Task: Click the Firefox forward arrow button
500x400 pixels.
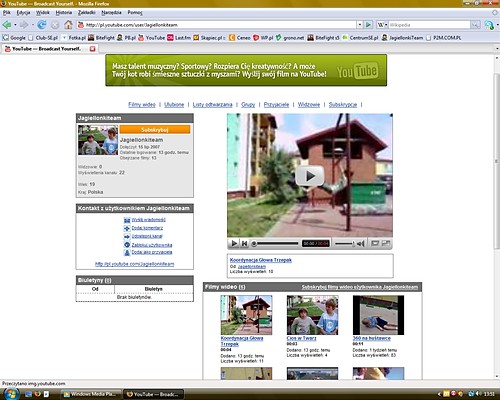Action: 24,25
